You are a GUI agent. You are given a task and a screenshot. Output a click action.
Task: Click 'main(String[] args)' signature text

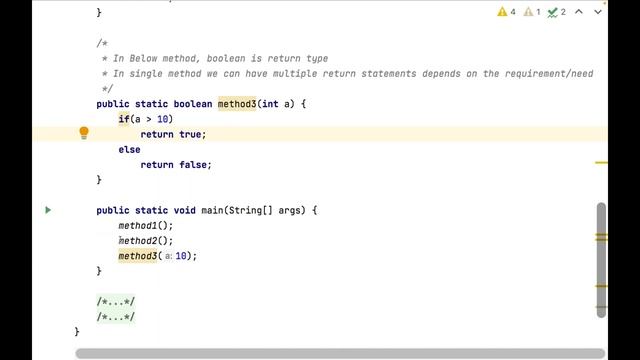pos(253,210)
